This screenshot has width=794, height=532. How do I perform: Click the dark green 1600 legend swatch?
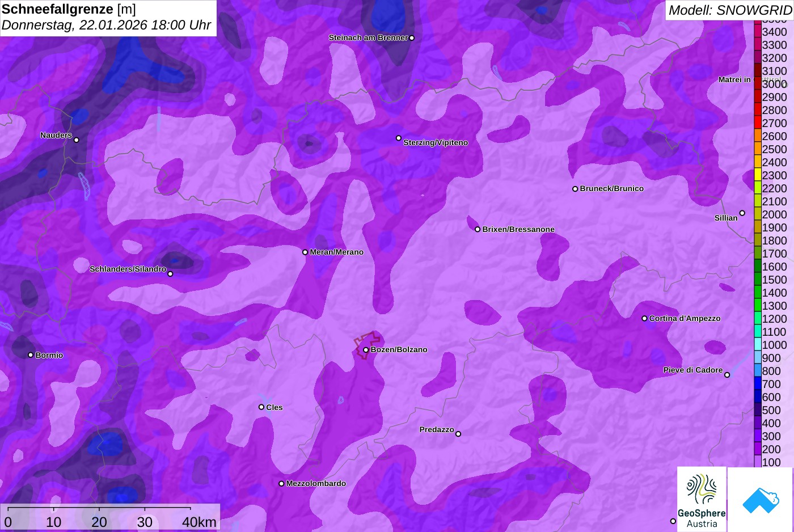coord(758,267)
